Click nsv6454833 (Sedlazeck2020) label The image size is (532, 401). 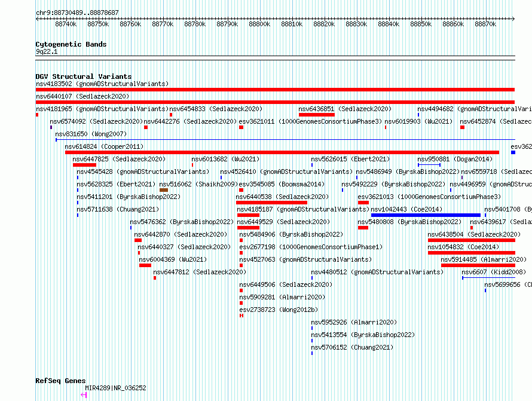pyautogui.click(x=216, y=109)
